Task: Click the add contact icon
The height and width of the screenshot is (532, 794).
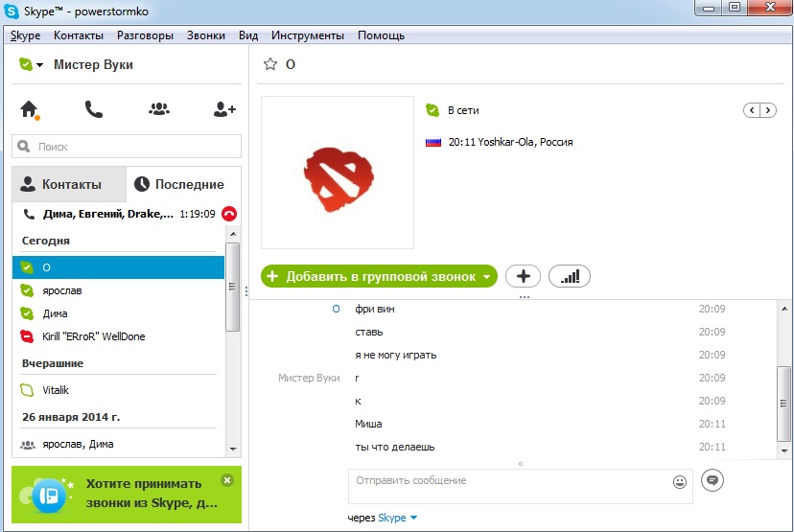Action: click(224, 109)
